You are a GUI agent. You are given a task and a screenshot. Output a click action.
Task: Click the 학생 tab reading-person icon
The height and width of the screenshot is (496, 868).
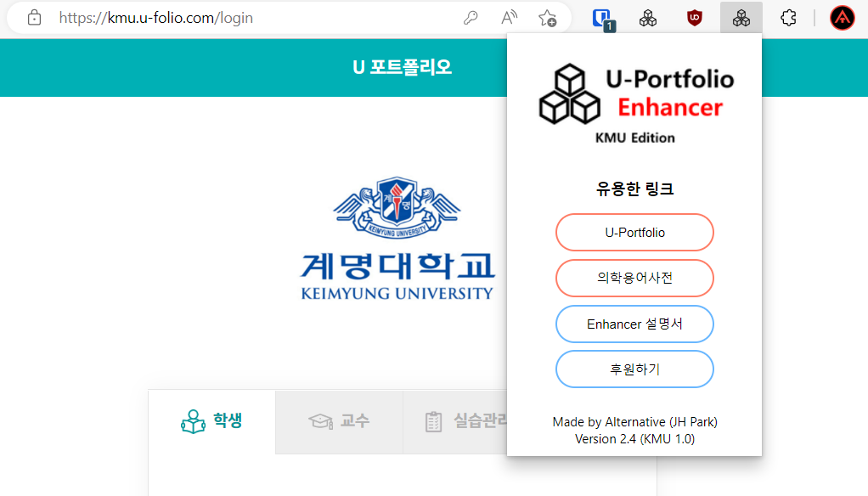193,422
